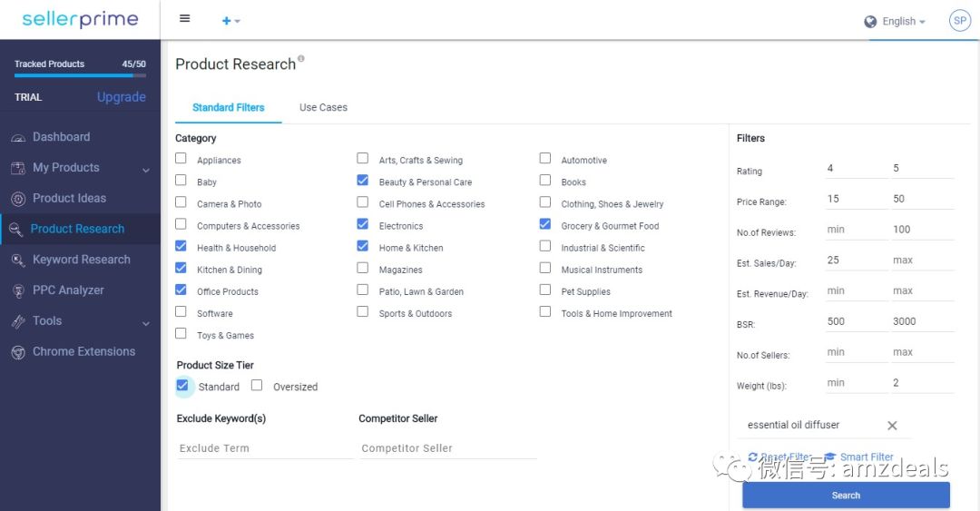Click the Product Ideas lightbulb icon
The image size is (980, 511).
[18, 199]
